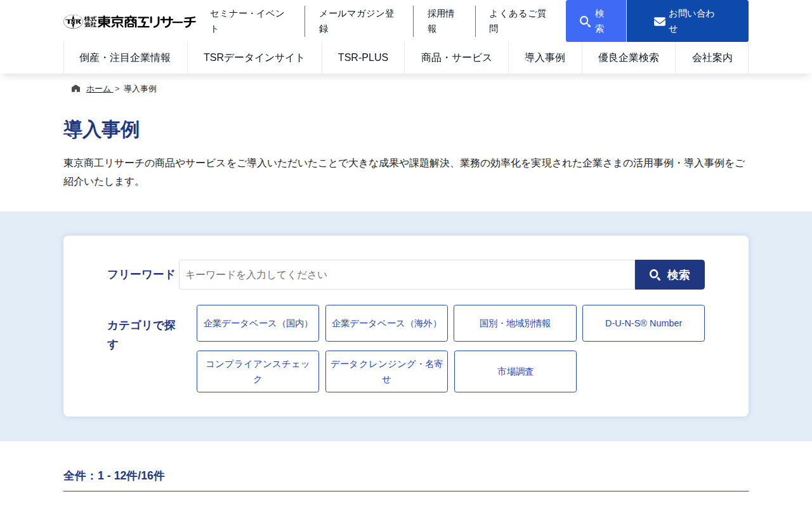Select category 国別・地域別情報

point(515,323)
